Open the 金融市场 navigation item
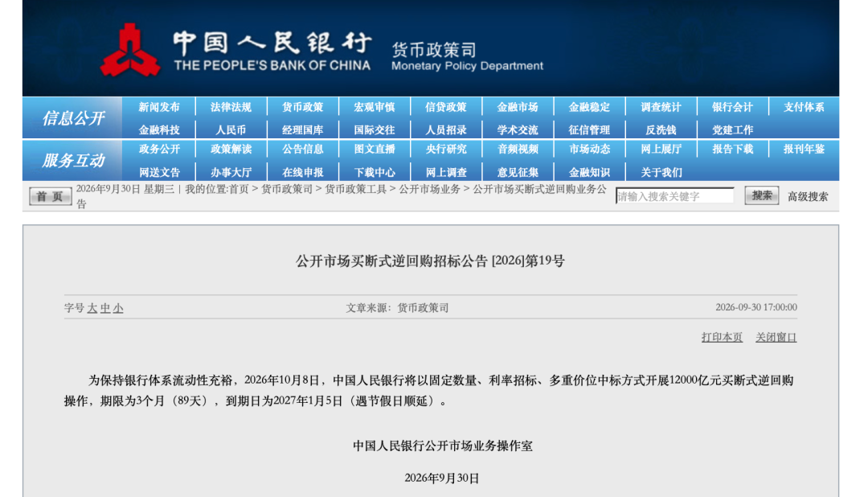This screenshot has height=497, width=868. click(518, 107)
